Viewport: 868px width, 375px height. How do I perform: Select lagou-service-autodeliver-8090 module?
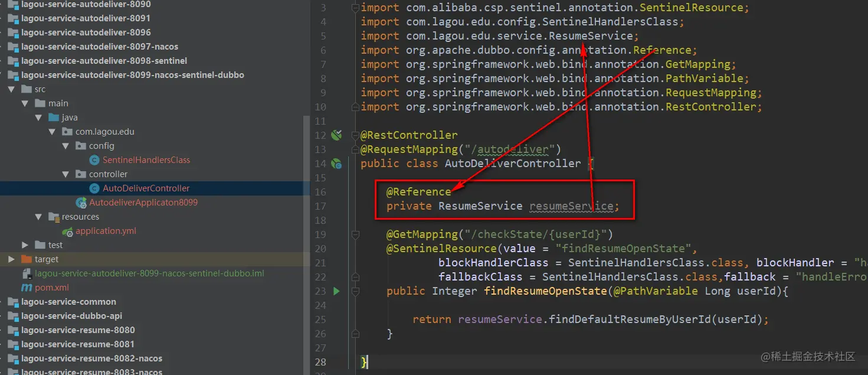point(86,4)
